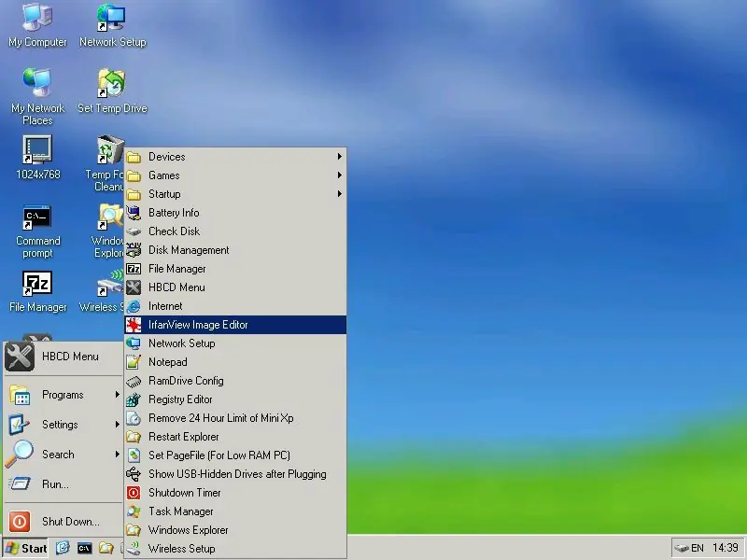Image resolution: width=747 pixels, height=560 pixels.
Task: Click the Search magnifier icon in Start menu
Action: 20,455
